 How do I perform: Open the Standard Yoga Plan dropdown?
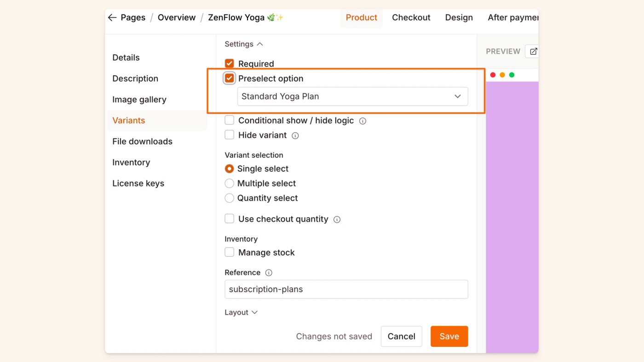352,96
